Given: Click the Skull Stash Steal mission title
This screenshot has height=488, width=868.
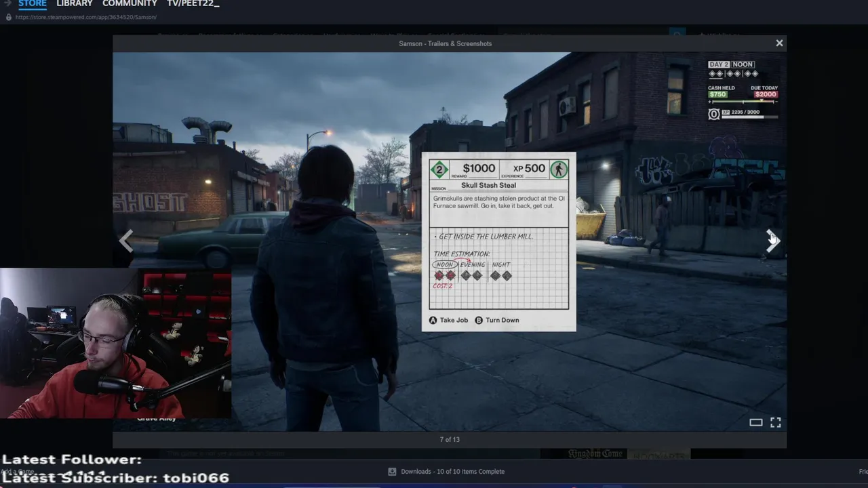Looking at the screenshot, I should click(488, 185).
